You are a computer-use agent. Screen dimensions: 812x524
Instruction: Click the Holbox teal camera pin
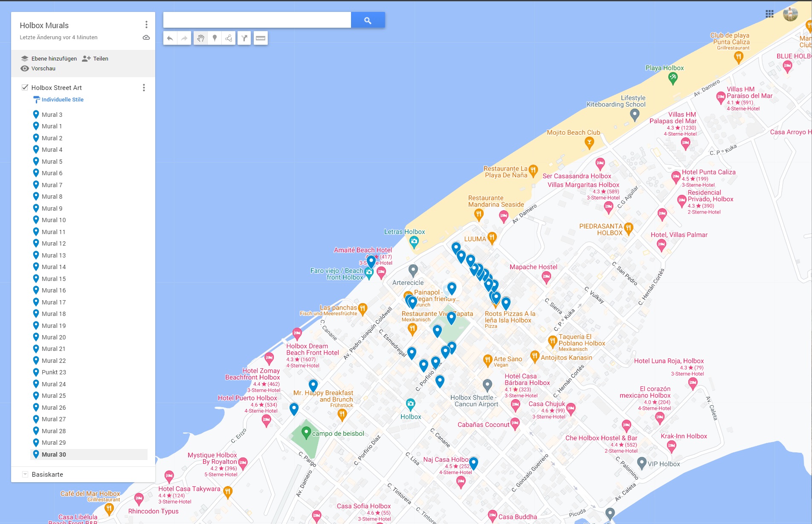[410, 405]
